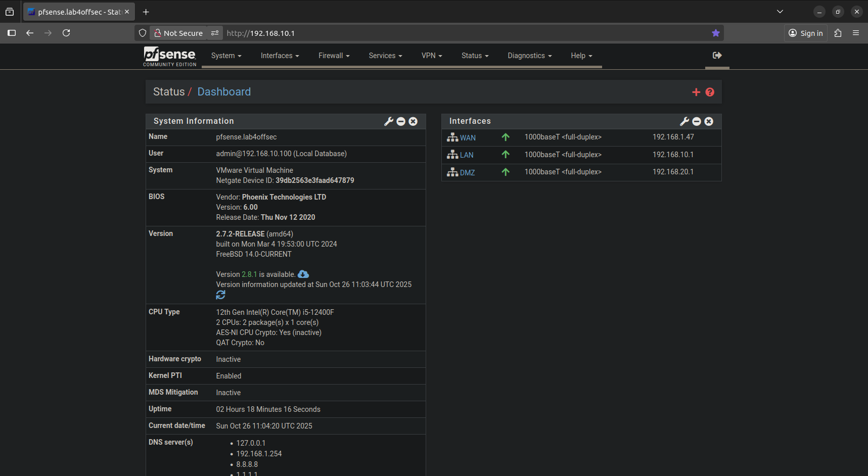This screenshot has height=476, width=868.
Task: Open the WAN interface link
Action: 468,138
